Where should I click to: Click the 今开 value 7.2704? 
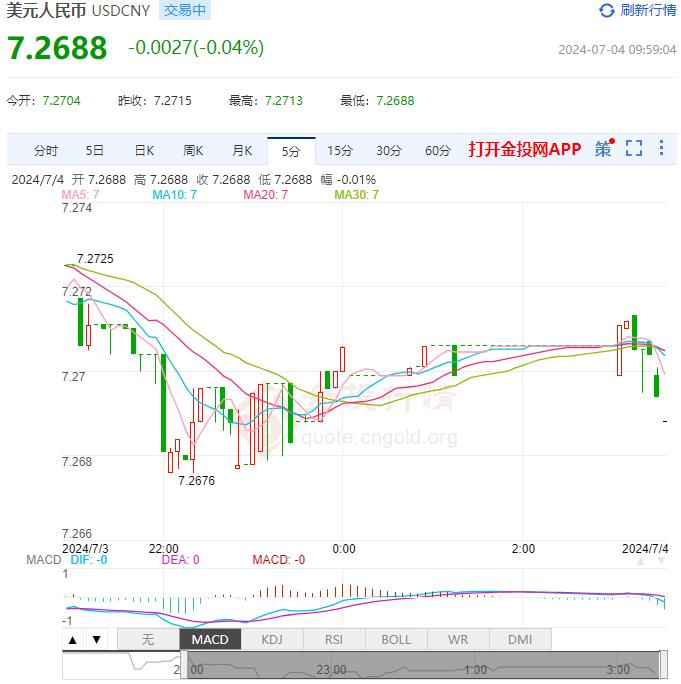coord(62,101)
